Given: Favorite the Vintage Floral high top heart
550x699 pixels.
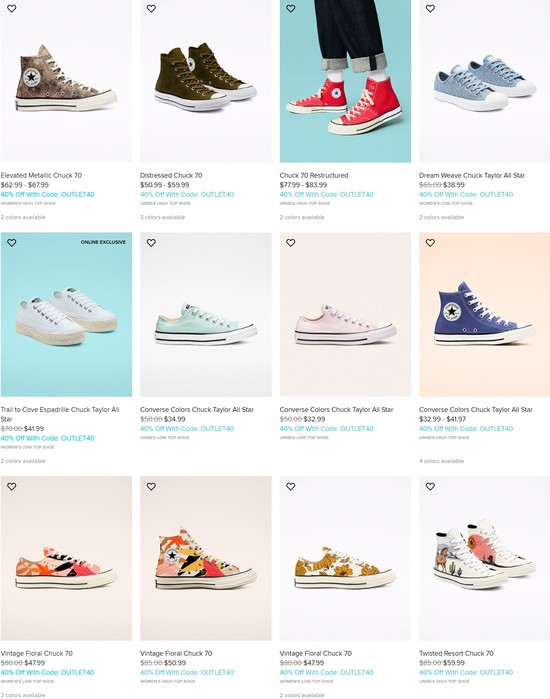Looking at the screenshot, I should coord(151,486).
